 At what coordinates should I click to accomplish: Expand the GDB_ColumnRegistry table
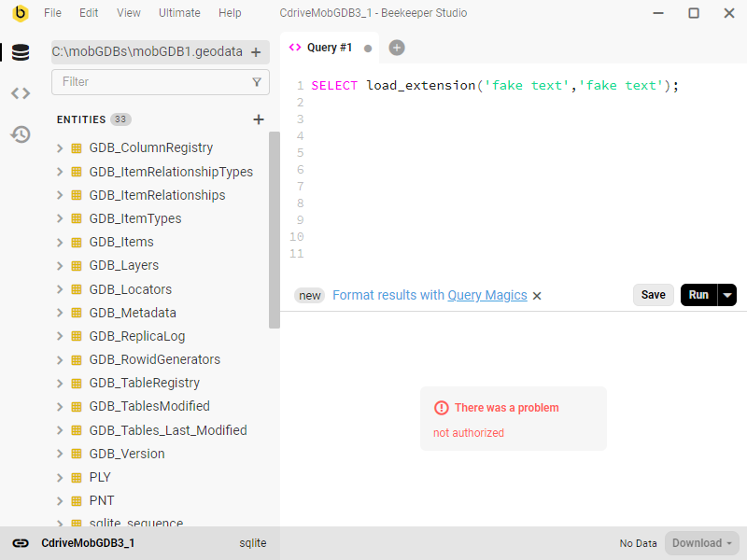coord(60,148)
